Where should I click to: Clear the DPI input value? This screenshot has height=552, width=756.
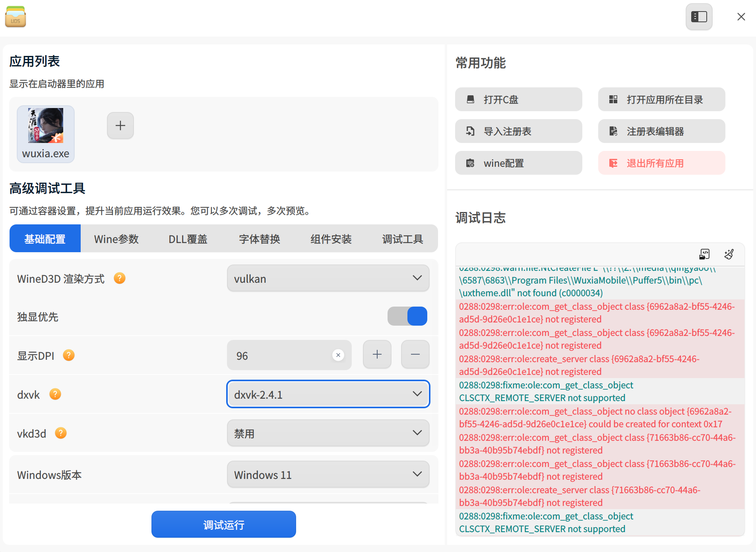pos(338,355)
